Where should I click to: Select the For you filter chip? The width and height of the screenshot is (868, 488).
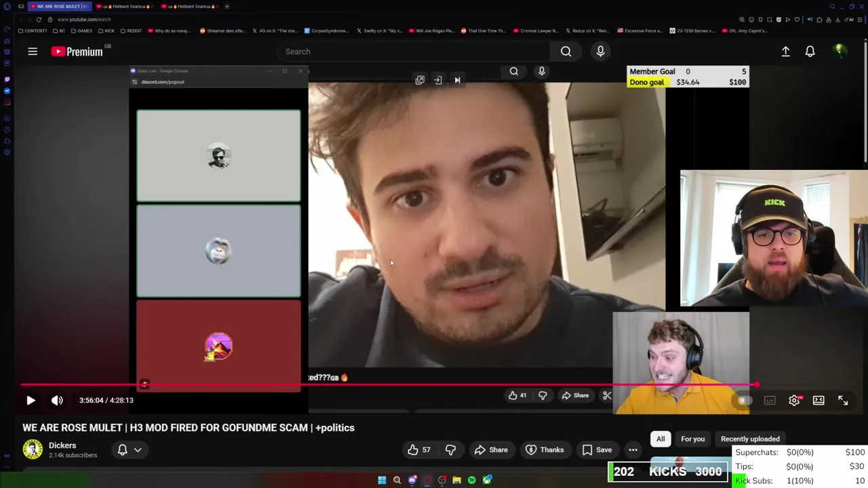click(x=692, y=439)
